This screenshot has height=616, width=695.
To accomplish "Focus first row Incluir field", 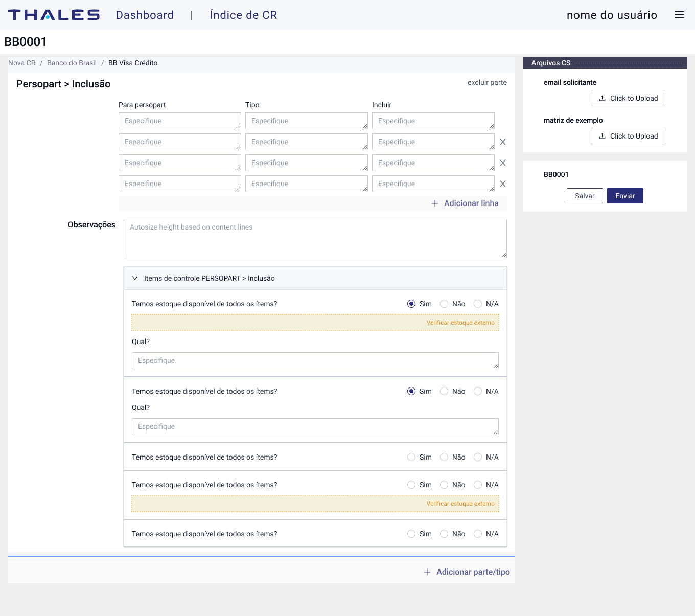I will click(x=433, y=121).
